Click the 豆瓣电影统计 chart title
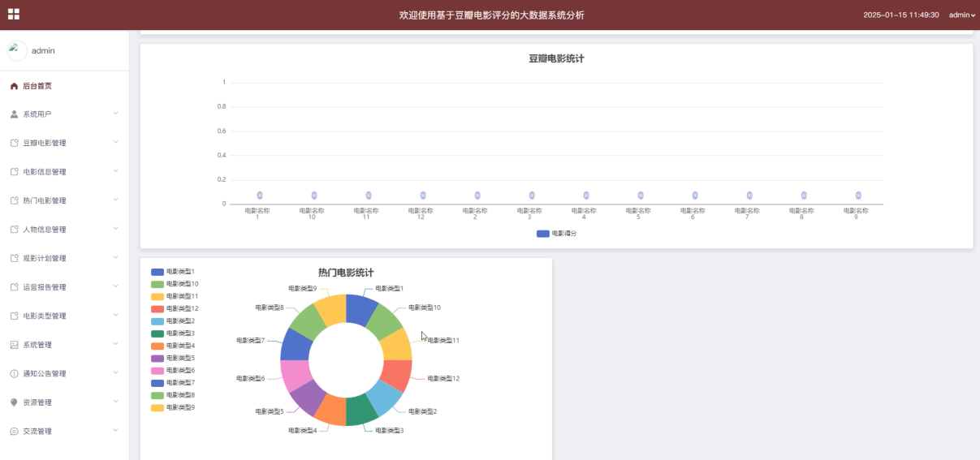 (556, 58)
